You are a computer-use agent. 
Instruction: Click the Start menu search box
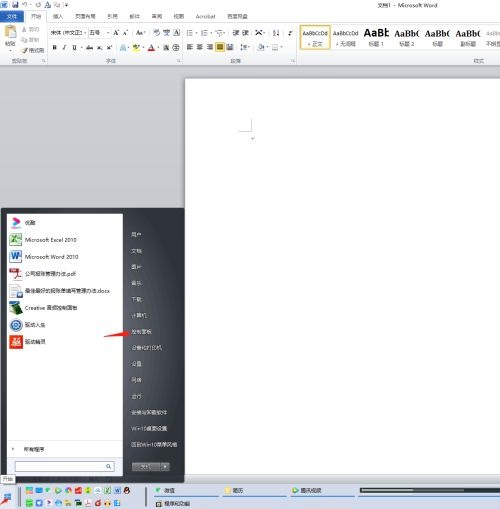point(65,466)
